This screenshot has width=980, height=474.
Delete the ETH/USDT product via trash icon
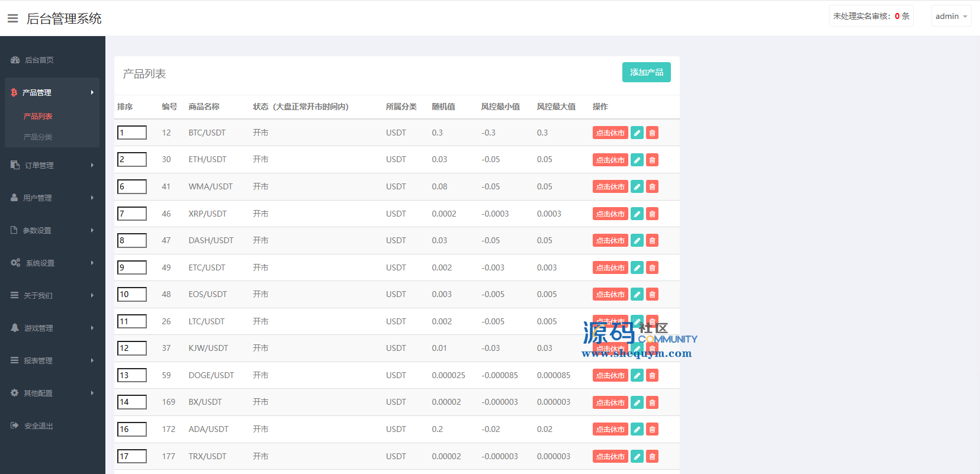(652, 160)
